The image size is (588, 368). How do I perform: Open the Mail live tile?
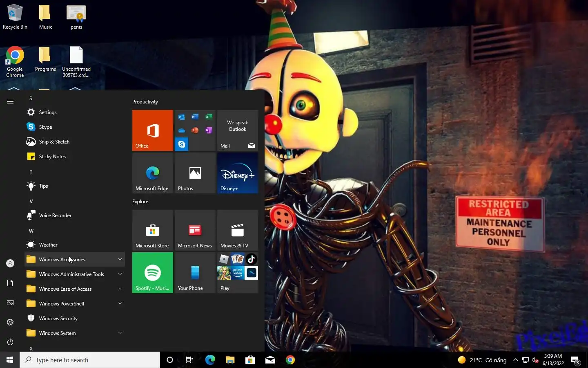coord(238,130)
